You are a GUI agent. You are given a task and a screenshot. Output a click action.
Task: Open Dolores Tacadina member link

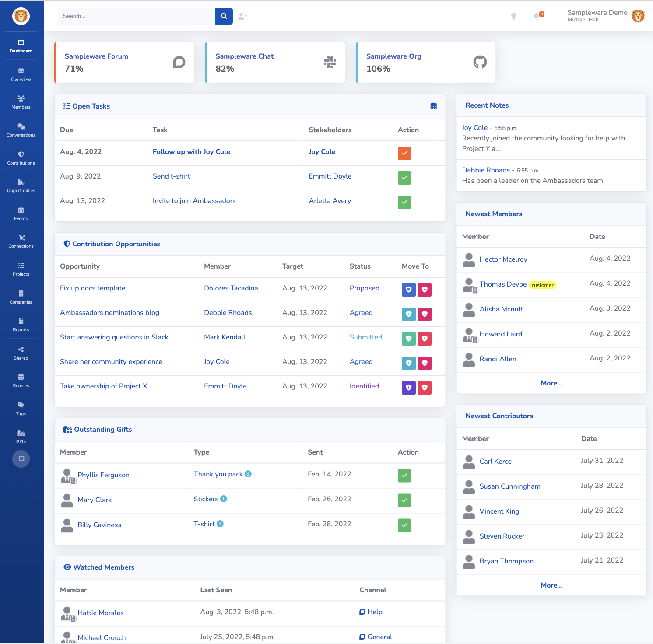click(x=231, y=288)
